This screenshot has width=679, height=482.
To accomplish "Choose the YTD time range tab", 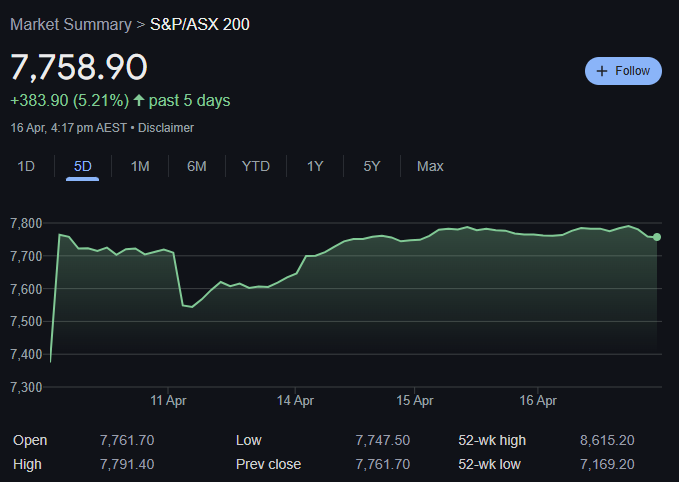I will 255,166.
